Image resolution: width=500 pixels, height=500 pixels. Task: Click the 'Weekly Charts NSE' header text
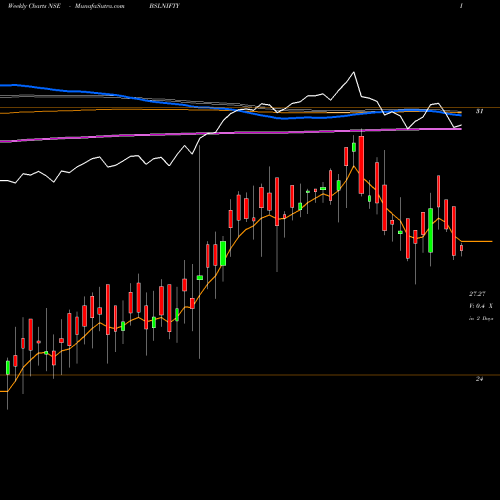[34, 6]
